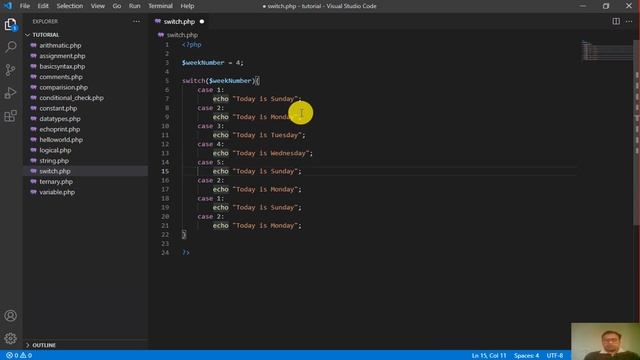Open constant.php in the explorer
Image resolution: width=640 pixels, height=360 pixels.
coord(58,108)
